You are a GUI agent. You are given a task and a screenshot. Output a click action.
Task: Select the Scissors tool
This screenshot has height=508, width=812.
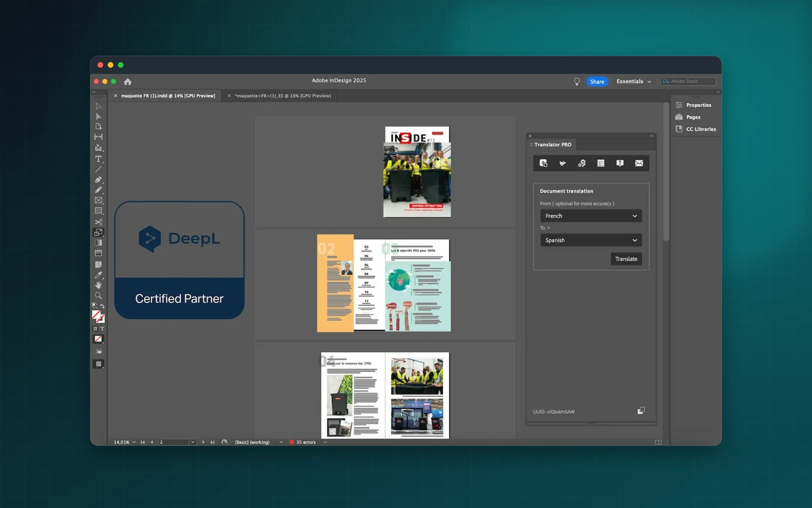click(98, 222)
